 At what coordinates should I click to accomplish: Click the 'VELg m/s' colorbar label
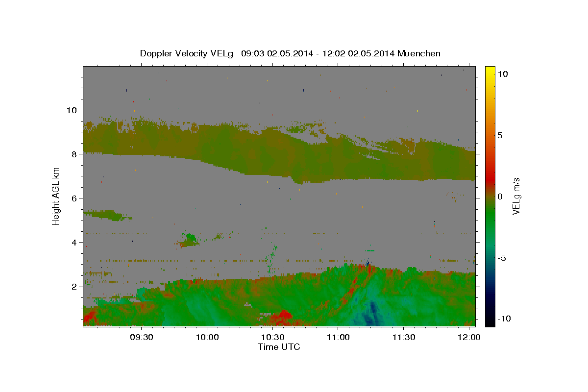516,196
